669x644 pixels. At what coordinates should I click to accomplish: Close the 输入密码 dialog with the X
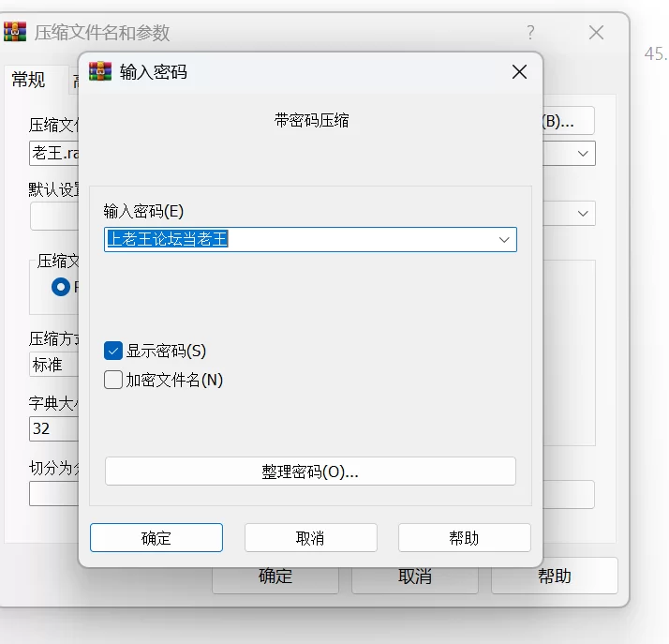[519, 72]
